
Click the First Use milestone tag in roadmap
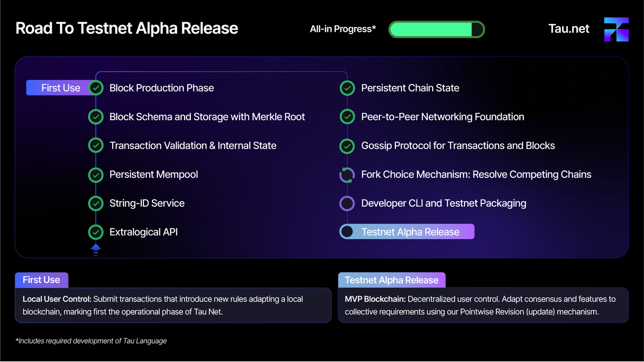(x=60, y=88)
